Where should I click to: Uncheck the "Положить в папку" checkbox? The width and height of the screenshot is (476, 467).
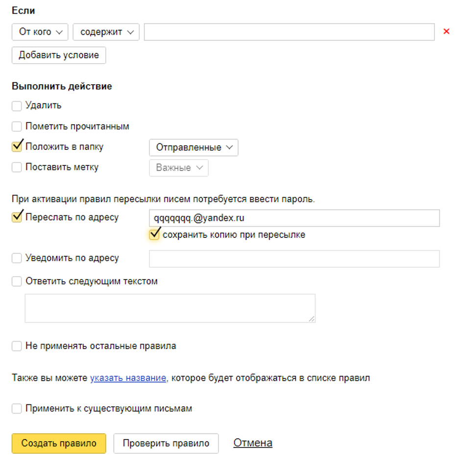point(17,147)
